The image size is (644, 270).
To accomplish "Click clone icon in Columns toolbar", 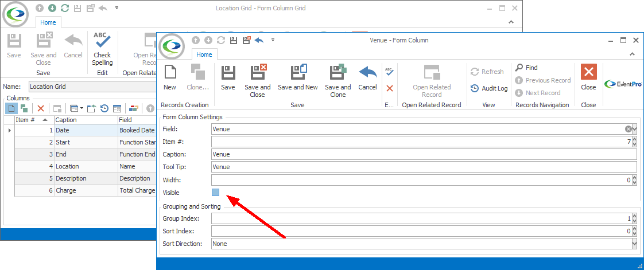I will click(24, 109).
